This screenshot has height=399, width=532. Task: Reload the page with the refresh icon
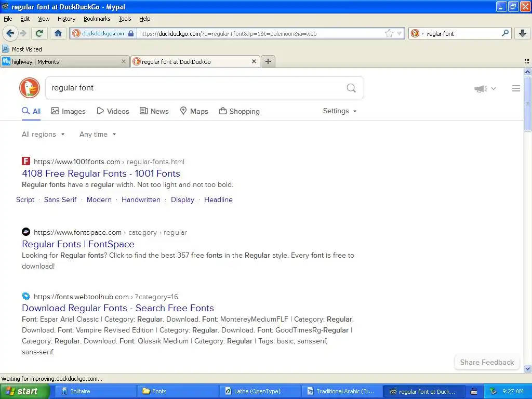[39, 33]
